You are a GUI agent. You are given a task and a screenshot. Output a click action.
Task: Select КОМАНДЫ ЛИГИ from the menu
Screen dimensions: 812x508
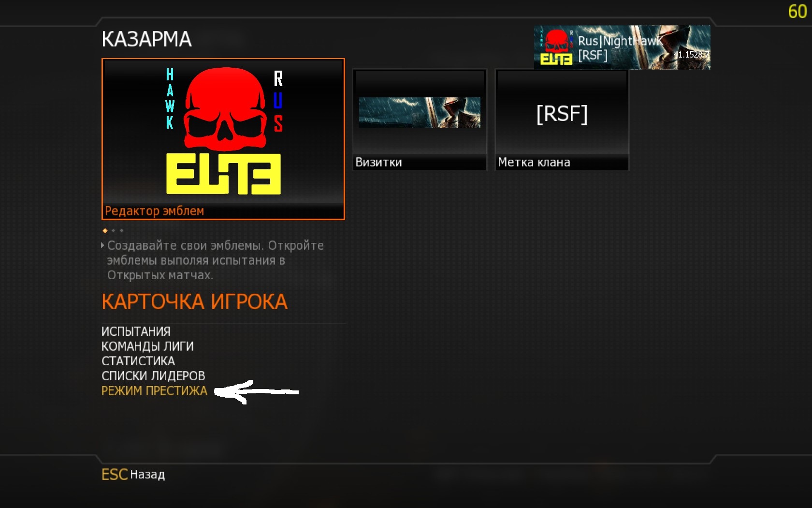coord(147,346)
